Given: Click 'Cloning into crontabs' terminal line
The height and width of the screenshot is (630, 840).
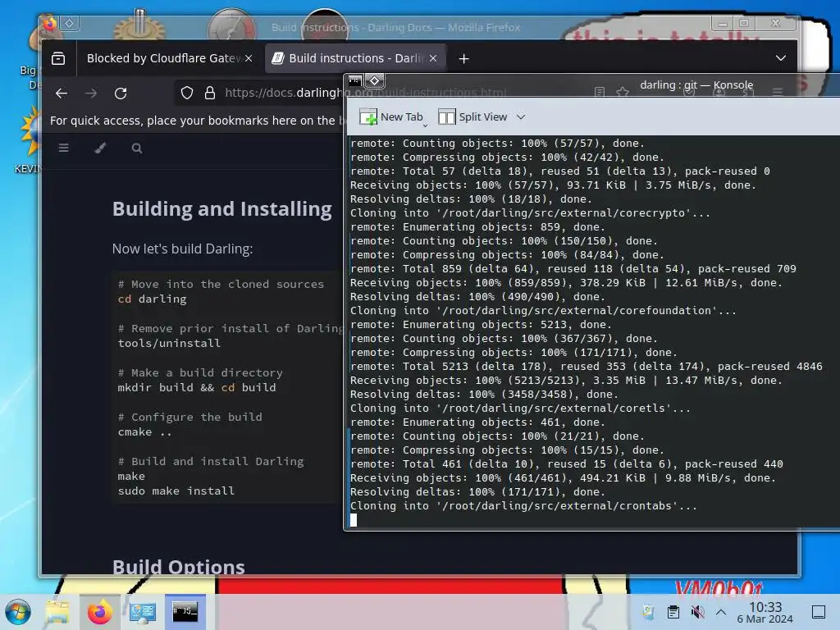Looking at the screenshot, I should (x=523, y=505).
